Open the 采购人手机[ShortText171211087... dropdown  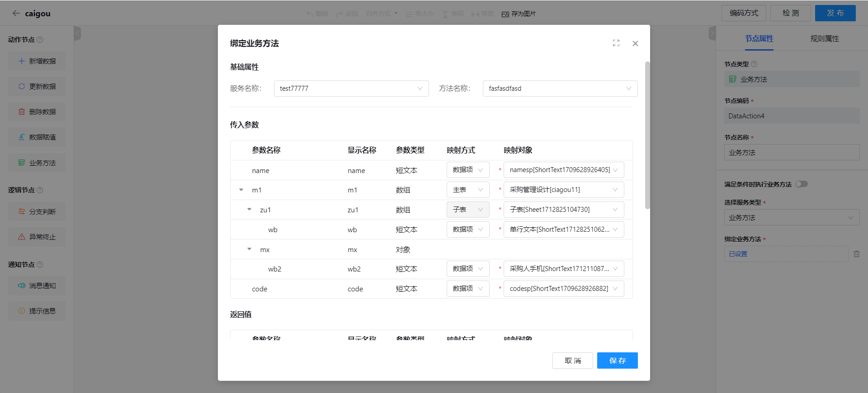pos(564,269)
